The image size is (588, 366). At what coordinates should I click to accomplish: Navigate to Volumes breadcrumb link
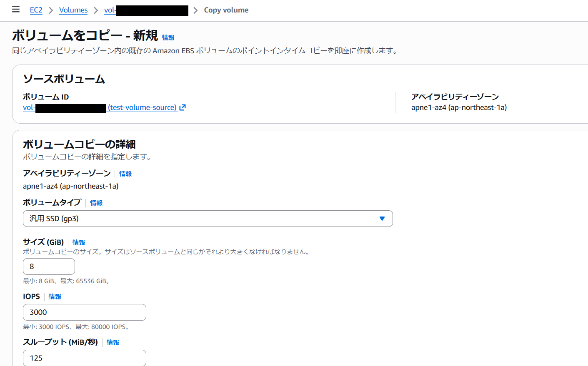click(73, 10)
